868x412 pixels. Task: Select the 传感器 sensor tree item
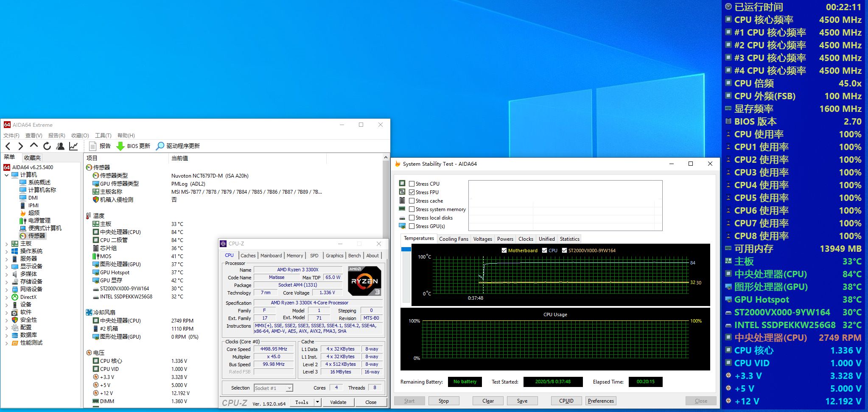[x=36, y=236]
